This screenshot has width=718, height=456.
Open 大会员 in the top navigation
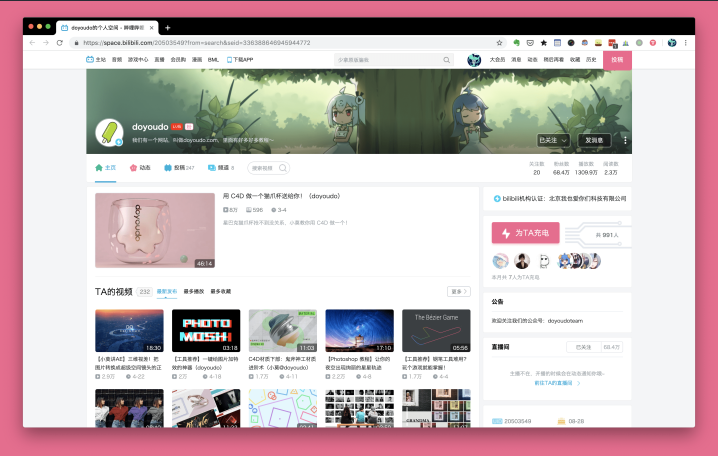[497, 60]
